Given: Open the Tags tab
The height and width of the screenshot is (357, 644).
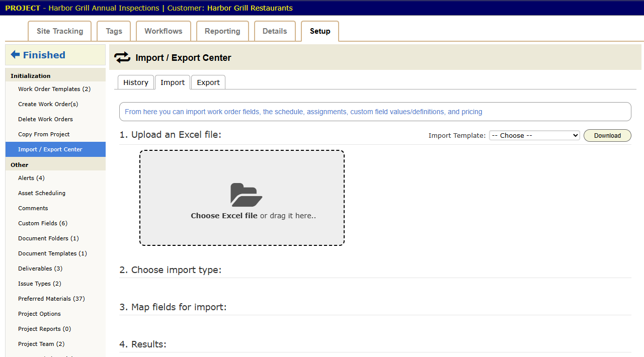Looking at the screenshot, I should click(x=114, y=31).
